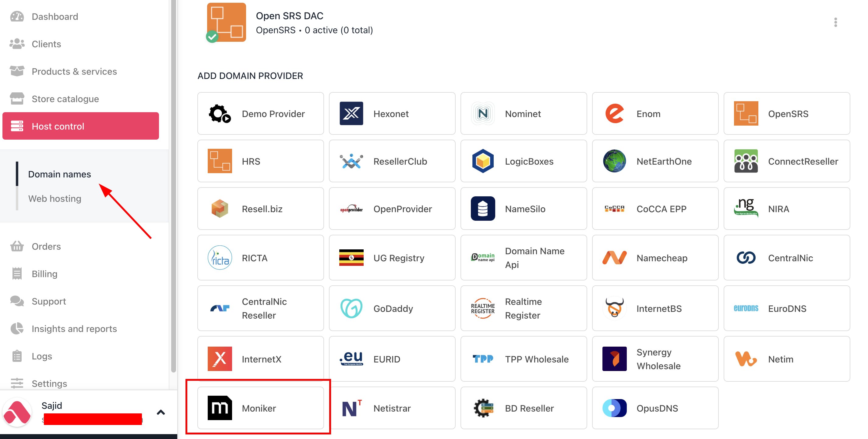Click the Sajid username label

51,405
